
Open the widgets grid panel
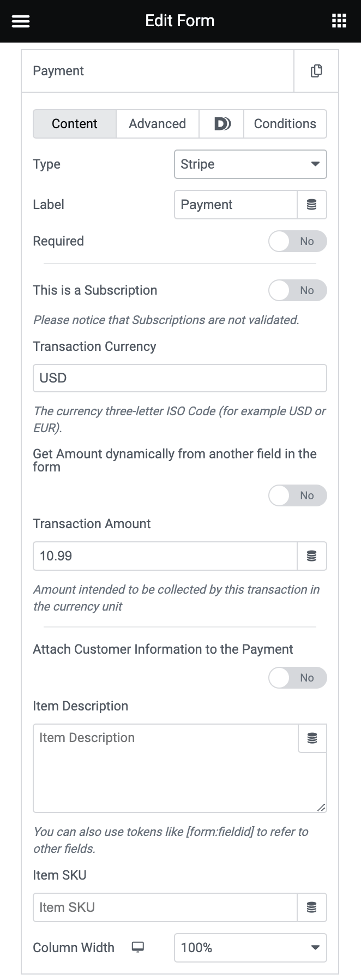point(339,21)
